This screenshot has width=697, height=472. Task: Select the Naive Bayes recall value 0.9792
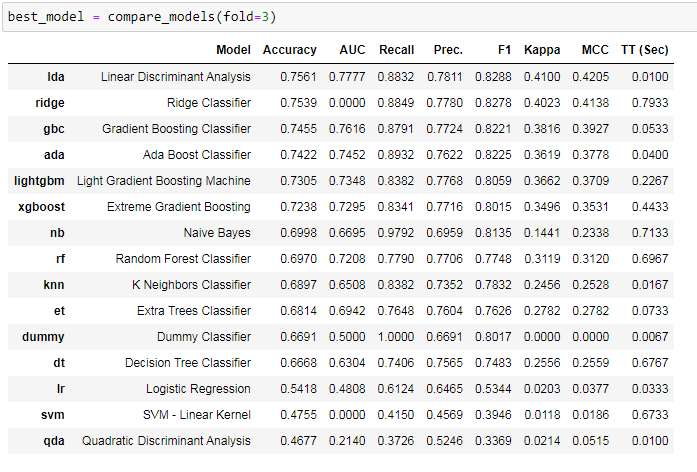396,233
